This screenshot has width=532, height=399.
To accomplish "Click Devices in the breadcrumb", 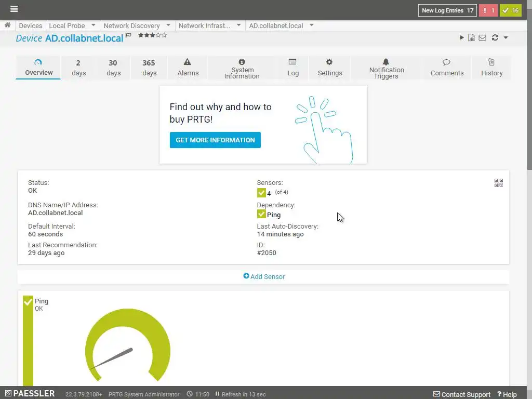I will tap(31, 25).
